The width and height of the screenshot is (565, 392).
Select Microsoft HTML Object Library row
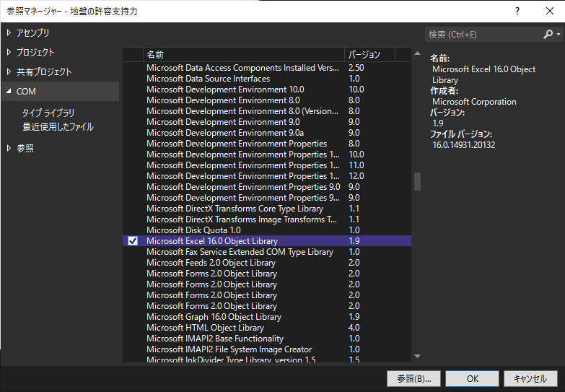(267, 327)
